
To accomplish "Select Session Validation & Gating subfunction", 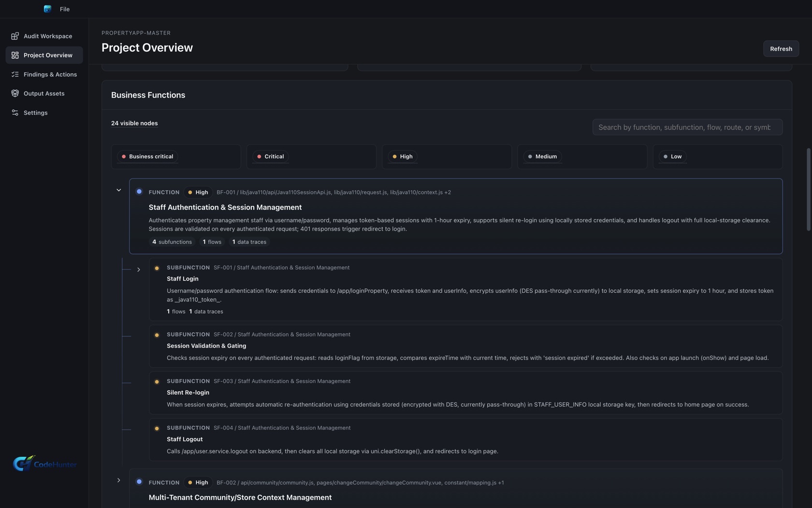I will (206, 346).
